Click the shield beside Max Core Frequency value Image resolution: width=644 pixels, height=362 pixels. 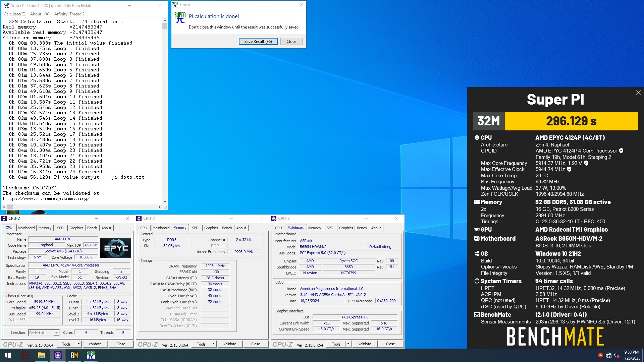[x=586, y=163]
